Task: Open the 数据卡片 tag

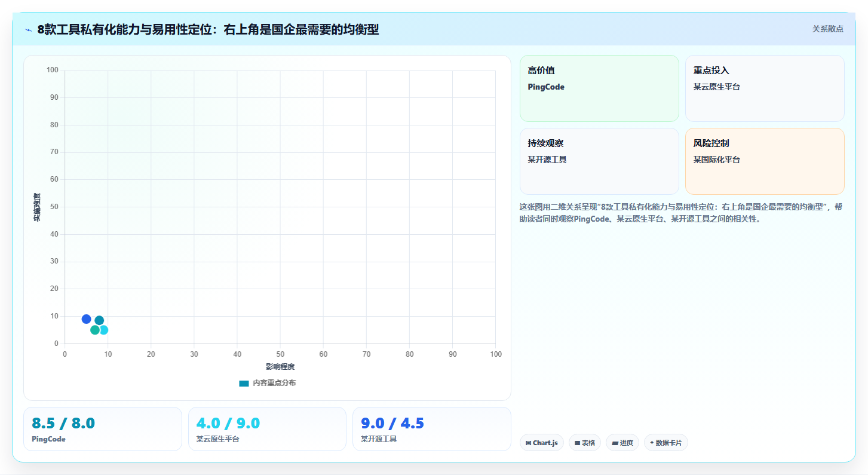Action: [x=665, y=443]
